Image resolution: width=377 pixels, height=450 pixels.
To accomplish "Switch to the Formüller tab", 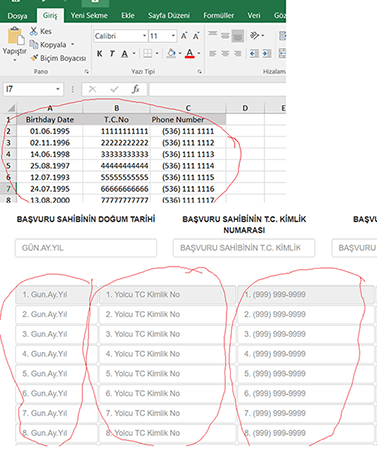I will 219,15.
